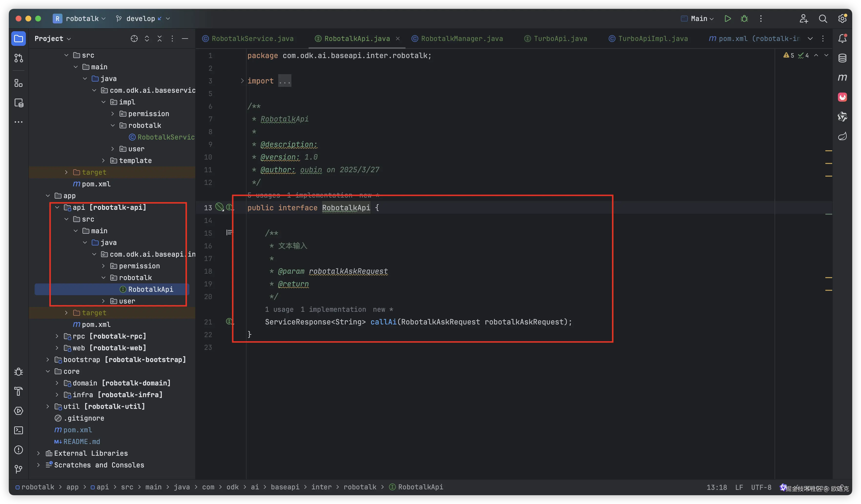861x504 pixels.
Task: Open Notifications bell panel
Action: [x=842, y=38]
